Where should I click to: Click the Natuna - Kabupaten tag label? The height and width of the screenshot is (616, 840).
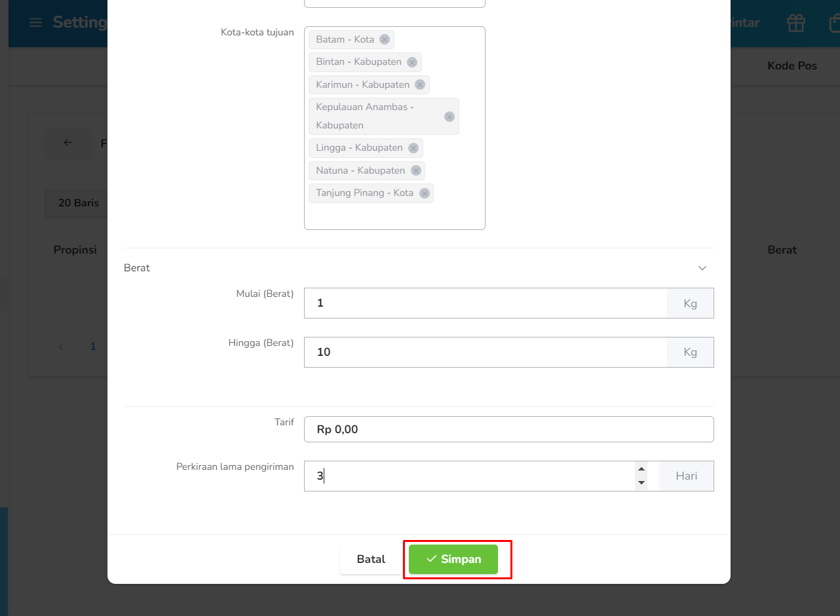361,170
